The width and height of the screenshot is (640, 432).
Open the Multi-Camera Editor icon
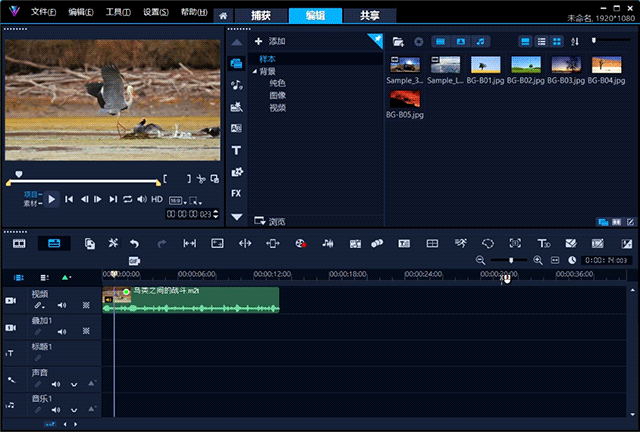(x=432, y=244)
